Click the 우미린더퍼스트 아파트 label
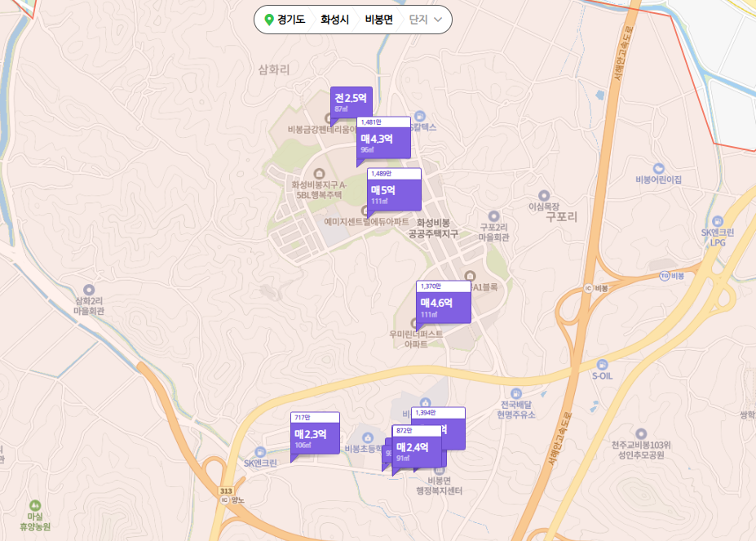756x541 pixels. [x=416, y=339]
